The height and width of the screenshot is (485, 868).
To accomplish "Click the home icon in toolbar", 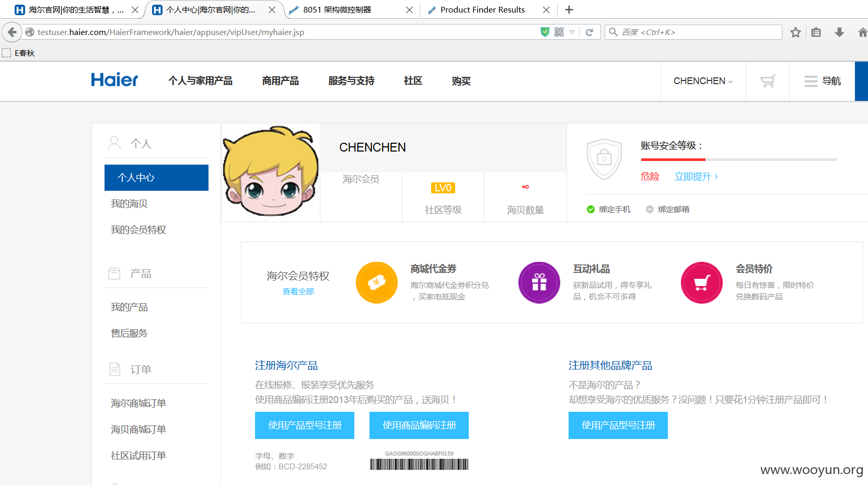I will (x=862, y=32).
